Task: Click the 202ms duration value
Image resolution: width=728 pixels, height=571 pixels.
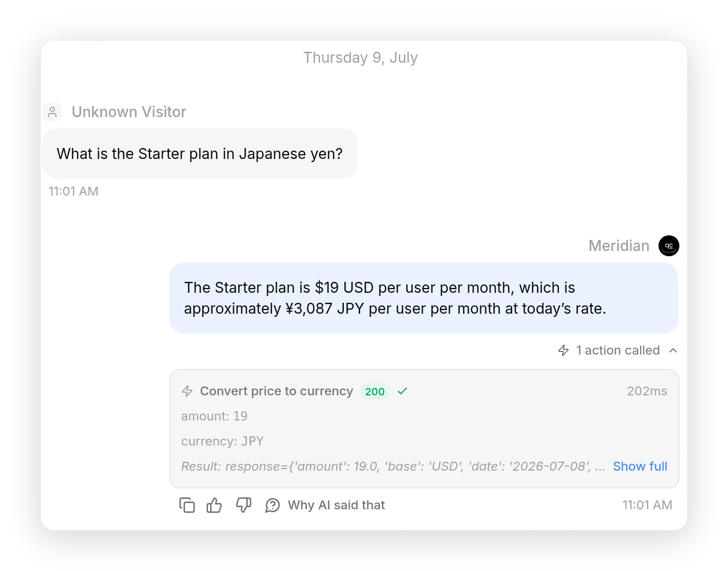Action: (647, 391)
